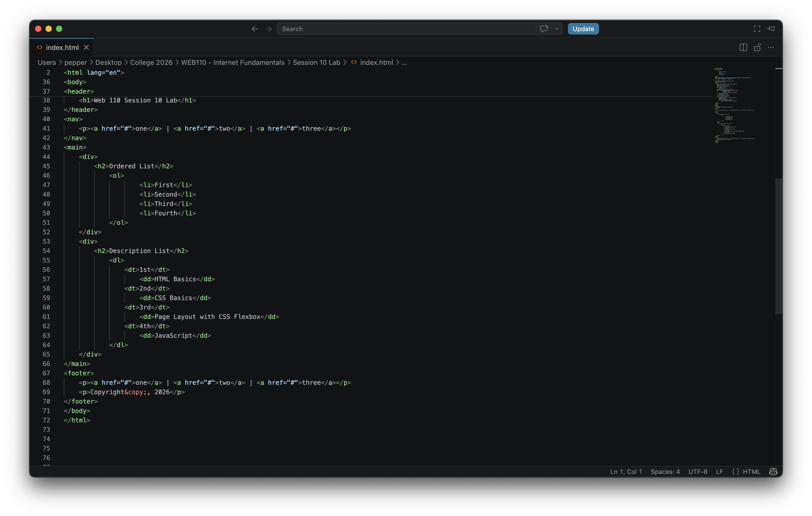Close the index.html tab with the X
Image resolution: width=812 pixels, height=516 pixels.
point(86,48)
